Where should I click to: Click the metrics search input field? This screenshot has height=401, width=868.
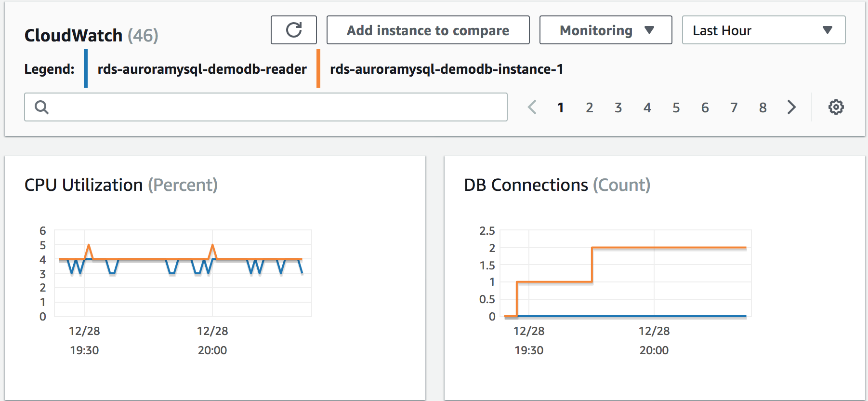[x=266, y=107]
